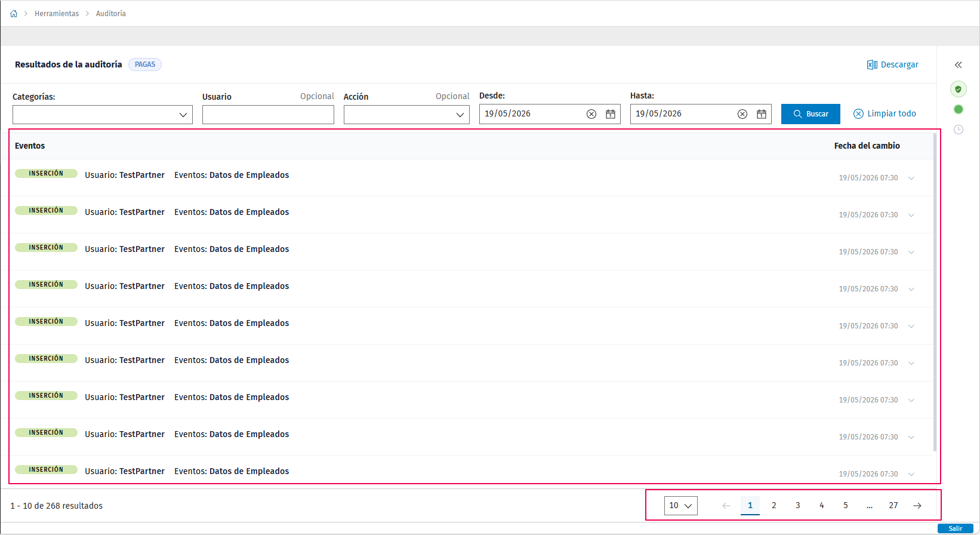Go to page 3 of results
980x535 pixels.
[798, 506]
